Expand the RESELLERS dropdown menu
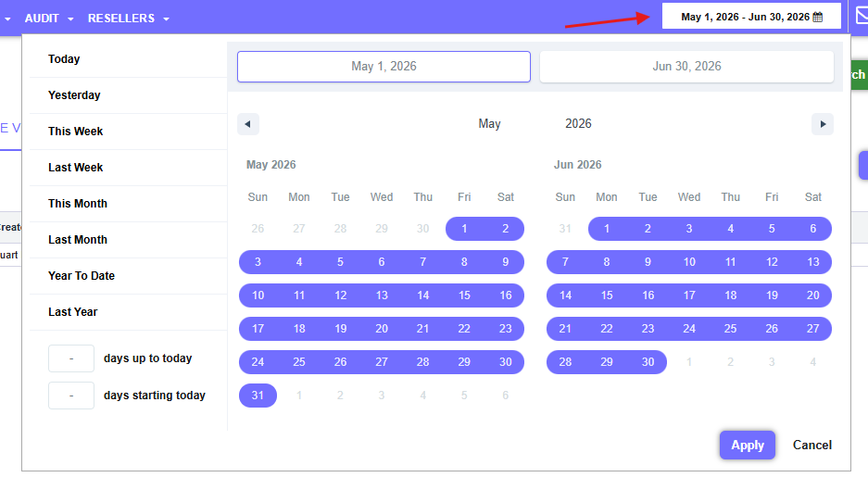The width and height of the screenshot is (868, 490). (129, 19)
